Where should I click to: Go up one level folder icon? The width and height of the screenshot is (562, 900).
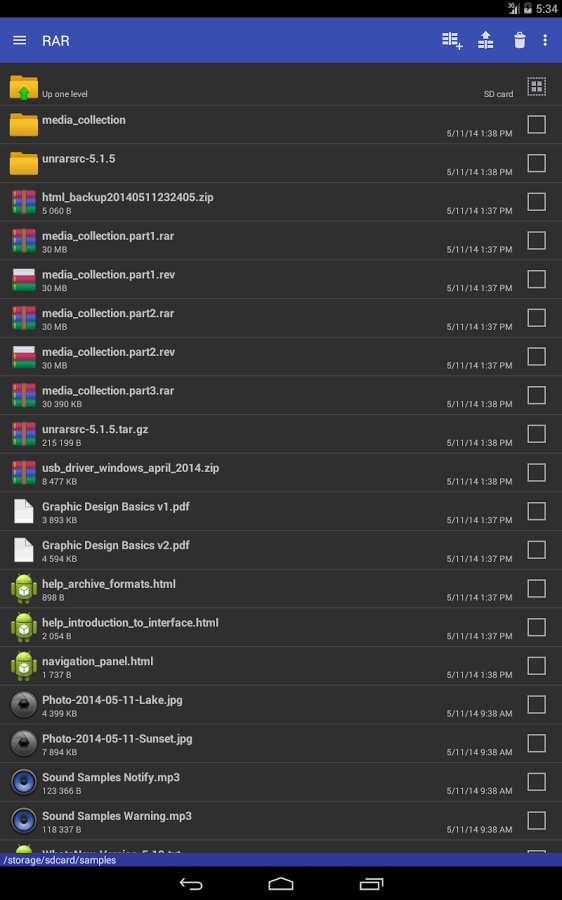(x=24, y=87)
